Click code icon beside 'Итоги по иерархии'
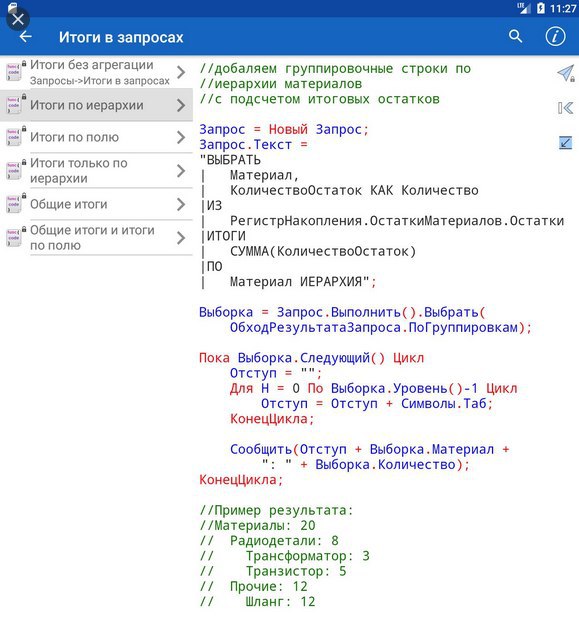The height and width of the screenshot is (627, 579). pyautogui.click(x=14, y=105)
